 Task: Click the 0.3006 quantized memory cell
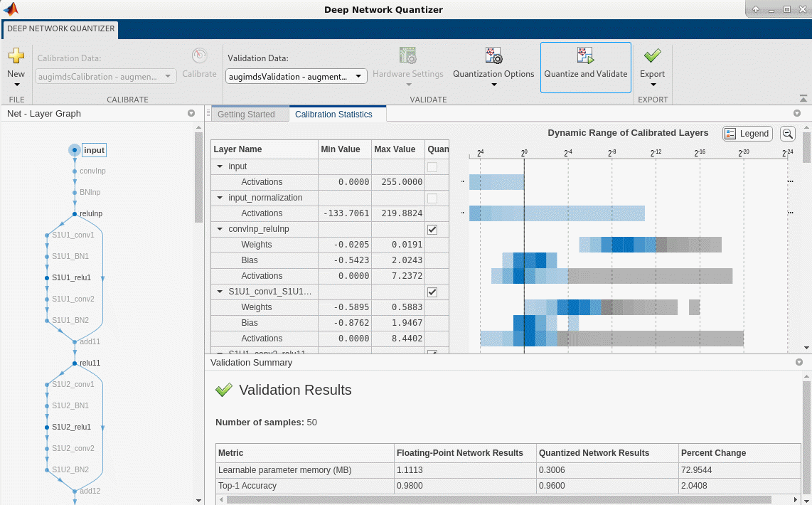607,470
